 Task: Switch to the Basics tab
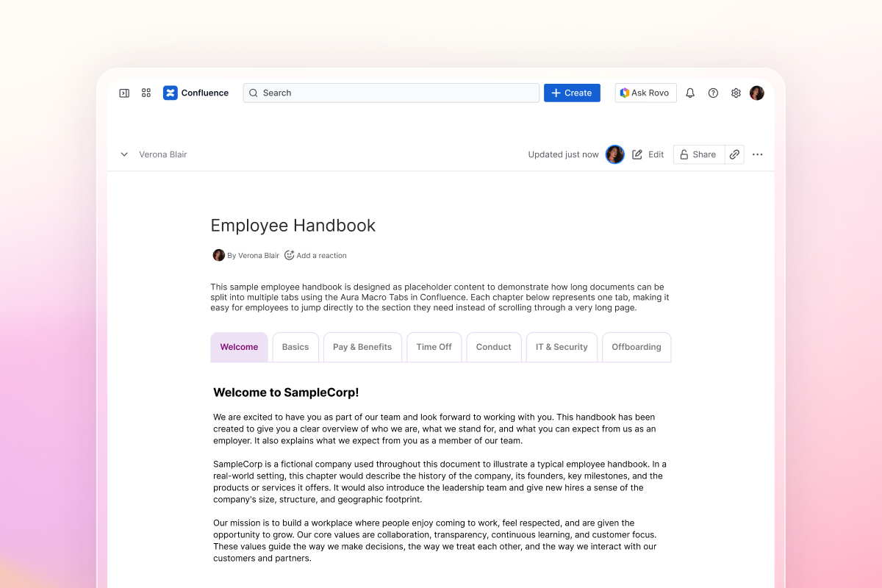(295, 347)
